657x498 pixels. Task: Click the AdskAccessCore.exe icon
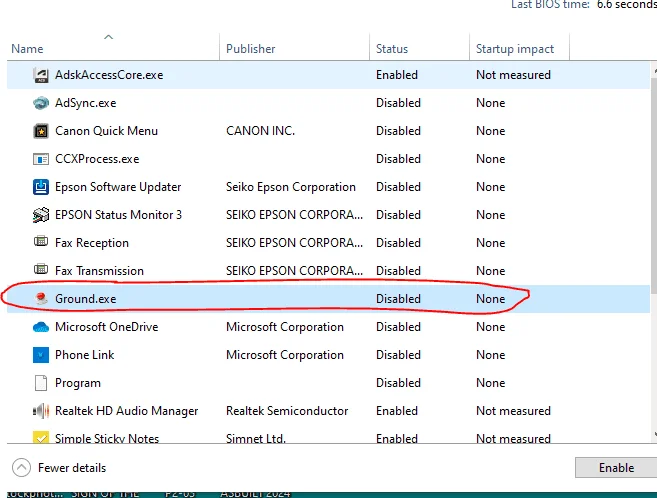point(41,75)
